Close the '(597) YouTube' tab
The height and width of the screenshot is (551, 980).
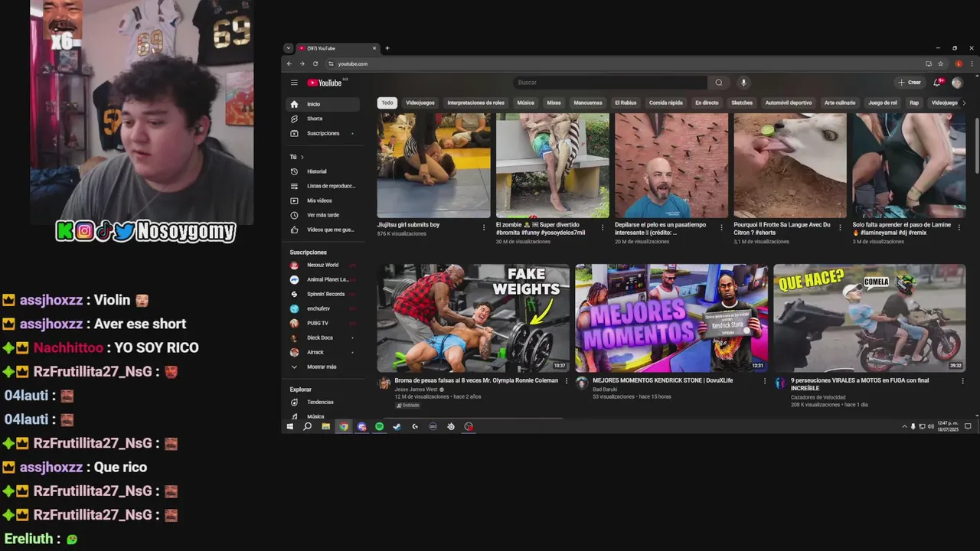(x=374, y=48)
